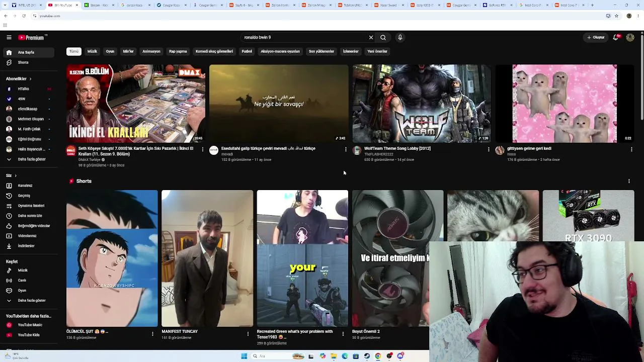Open YouTube Kids link in sidebar
Screen dimensions: 644x362
pos(29,335)
